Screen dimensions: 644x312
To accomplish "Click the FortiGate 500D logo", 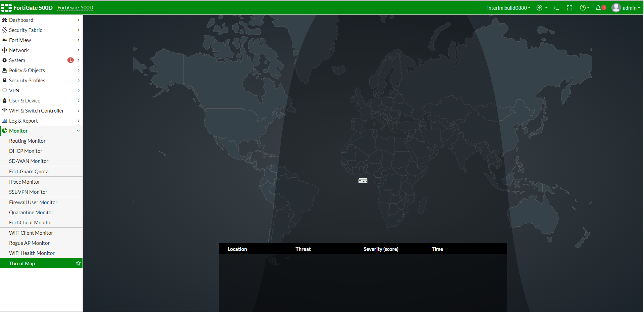I will [x=27, y=8].
